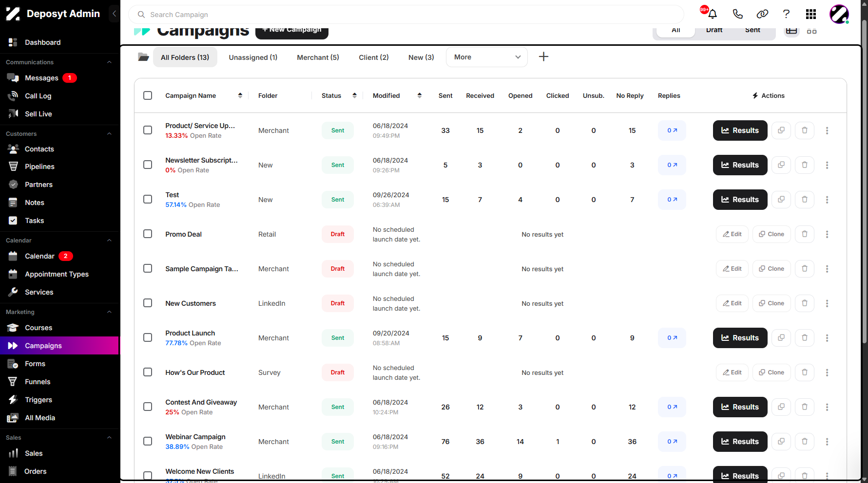This screenshot has width=868, height=483.
Task: Edit the Sample Campaign draft
Action: [732, 269]
